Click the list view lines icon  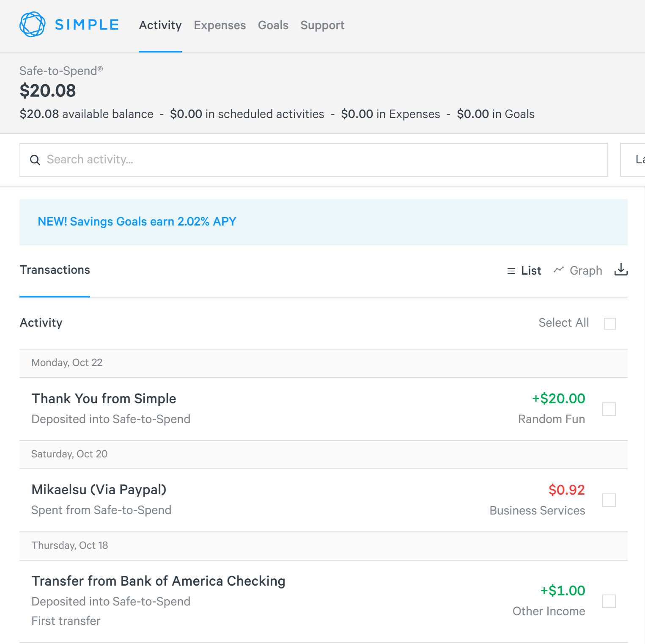pos(511,271)
